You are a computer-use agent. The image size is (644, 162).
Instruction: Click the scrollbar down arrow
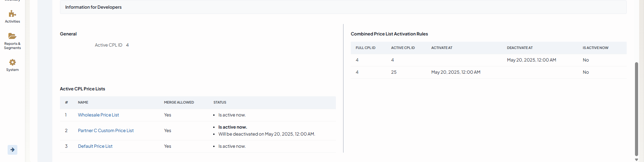tap(636, 160)
